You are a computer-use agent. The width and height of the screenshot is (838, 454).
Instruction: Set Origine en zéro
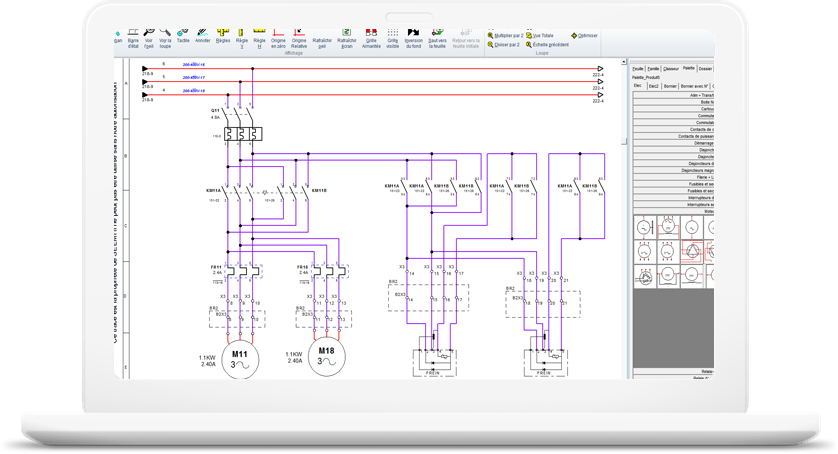(278, 39)
